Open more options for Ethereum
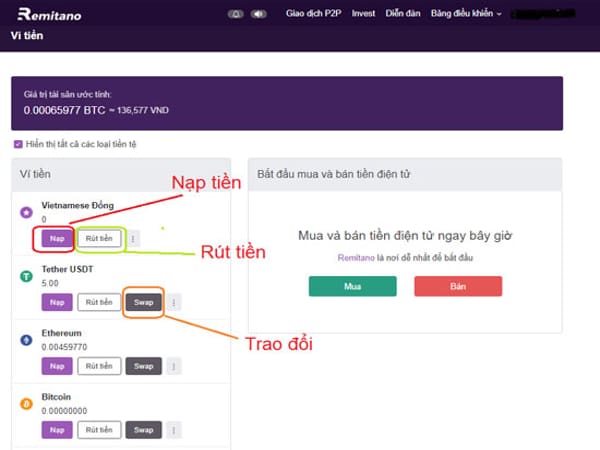This screenshot has width=600, height=450. tap(174, 367)
